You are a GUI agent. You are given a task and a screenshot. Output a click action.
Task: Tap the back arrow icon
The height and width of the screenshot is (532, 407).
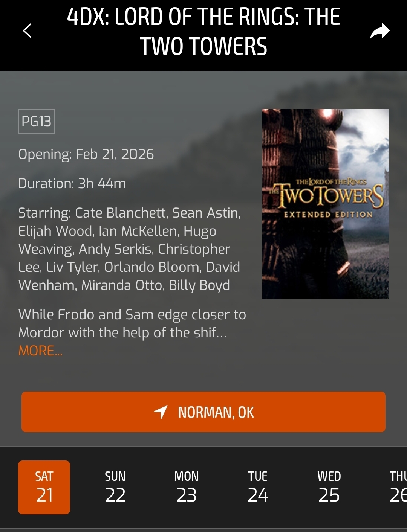(x=27, y=30)
